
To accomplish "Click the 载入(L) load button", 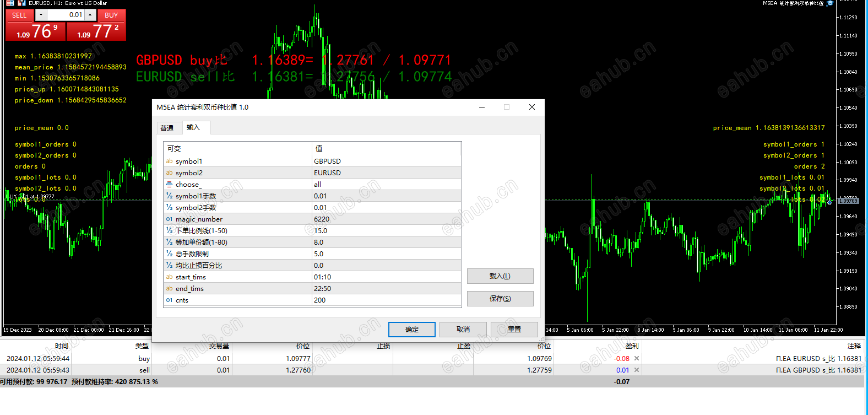I will (x=500, y=276).
